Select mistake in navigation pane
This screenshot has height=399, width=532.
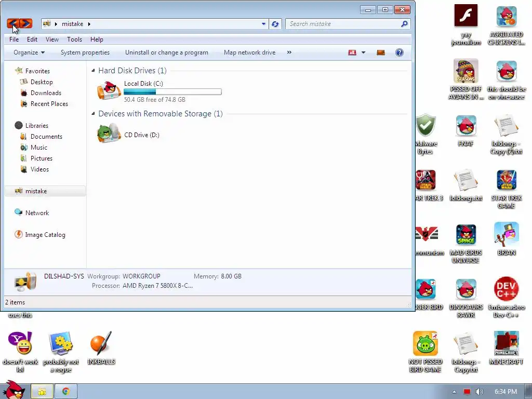click(45, 191)
